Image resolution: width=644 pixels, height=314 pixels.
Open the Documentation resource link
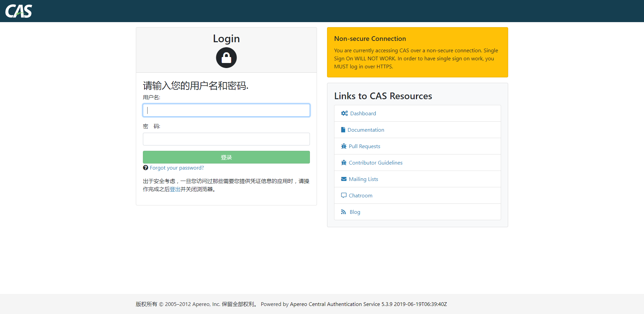366,130
